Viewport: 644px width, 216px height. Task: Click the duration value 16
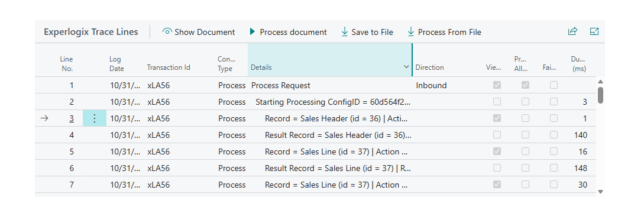point(582,151)
